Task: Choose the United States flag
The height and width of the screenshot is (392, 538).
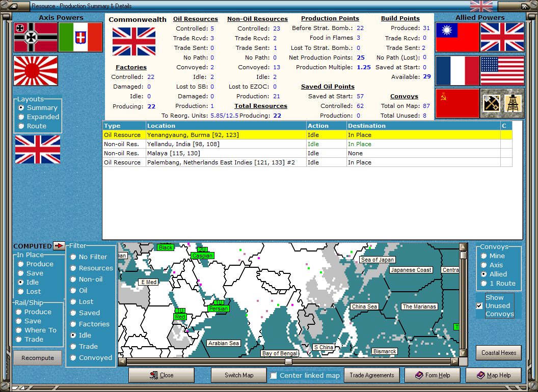Action: click(x=502, y=71)
